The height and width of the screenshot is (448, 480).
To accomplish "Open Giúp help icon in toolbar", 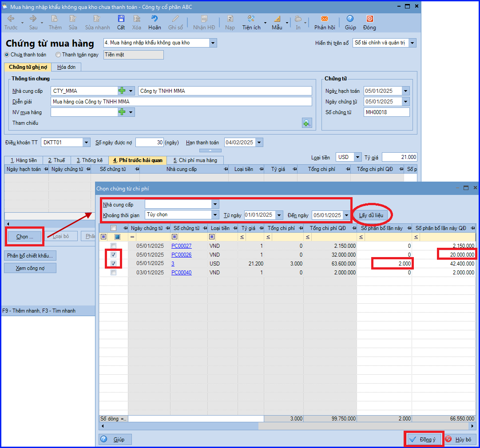I will pyautogui.click(x=350, y=19).
